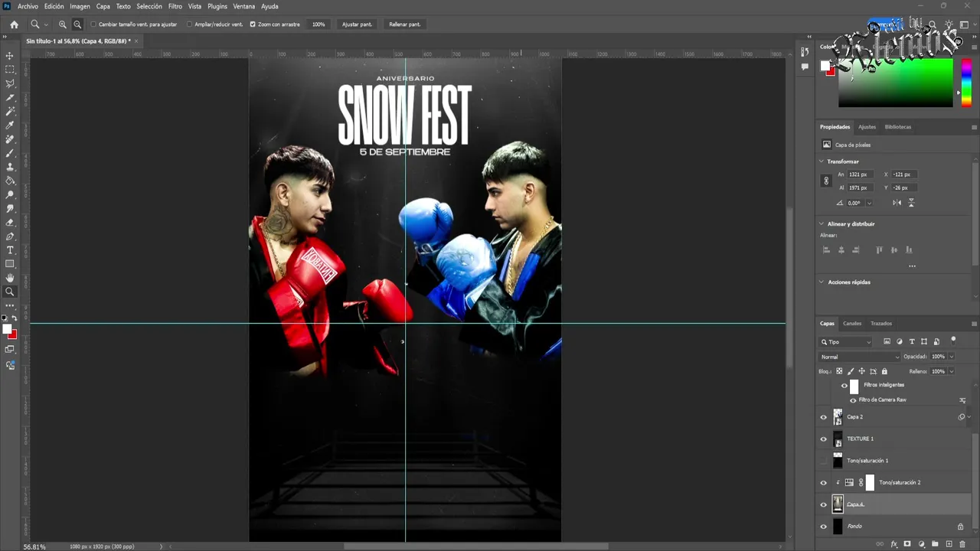
Task: Click the 100% zoom button
Action: (318, 24)
